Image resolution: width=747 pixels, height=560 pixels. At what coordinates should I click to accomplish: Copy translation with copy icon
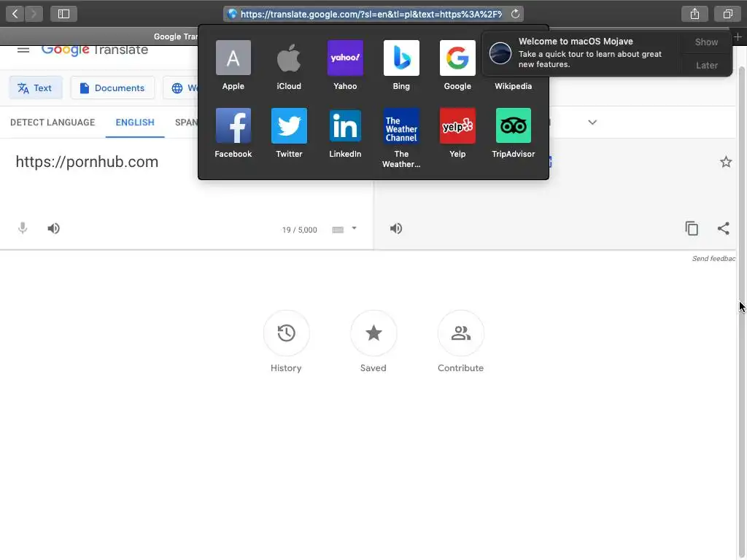(692, 228)
